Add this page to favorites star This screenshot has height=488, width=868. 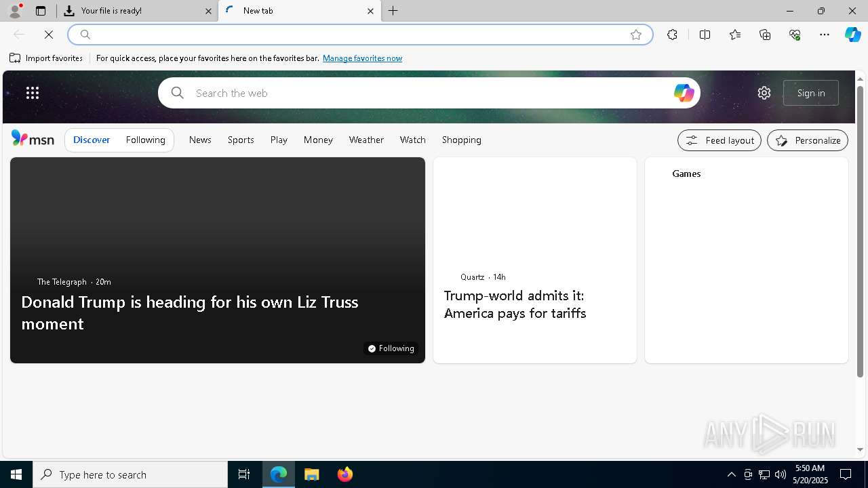click(x=636, y=35)
